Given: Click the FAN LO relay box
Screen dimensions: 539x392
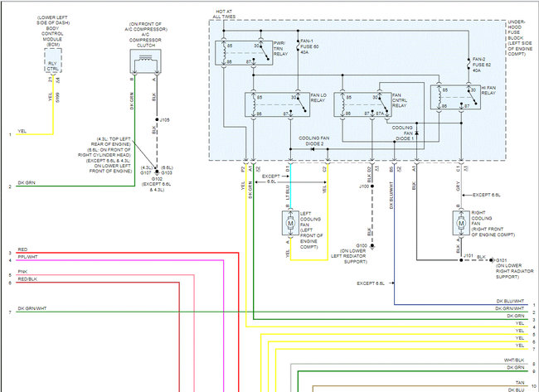Looking at the screenshot, I should point(278,104).
